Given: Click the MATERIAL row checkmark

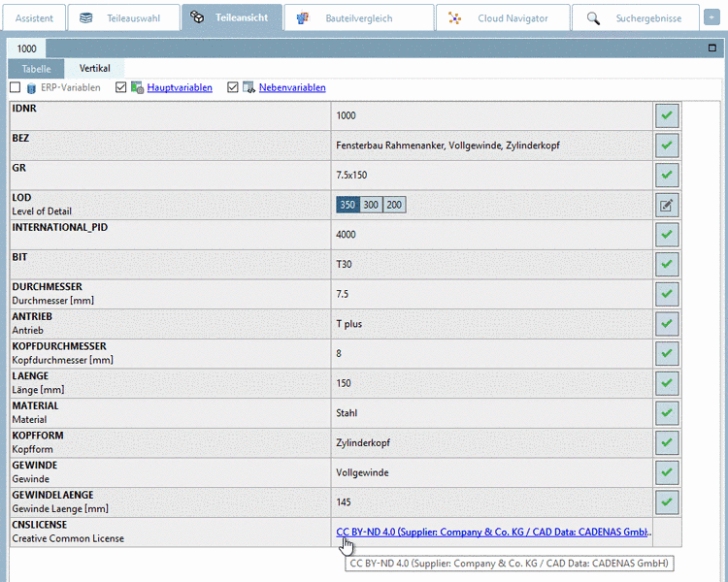Looking at the screenshot, I should pyautogui.click(x=667, y=412).
